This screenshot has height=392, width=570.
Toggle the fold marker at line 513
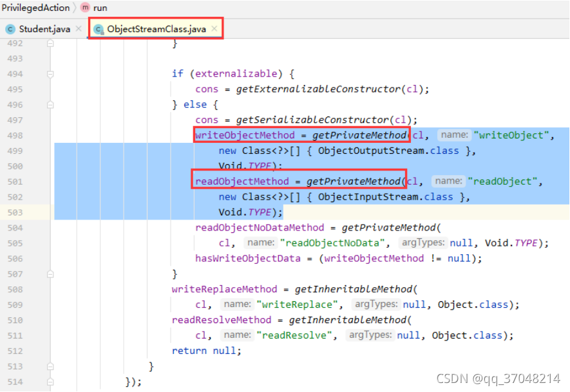pos(50,366)
